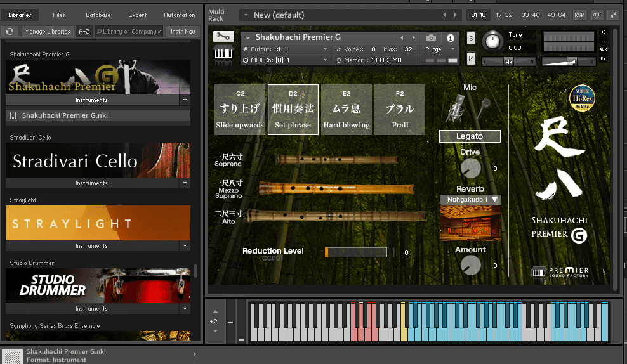The width and height of the screenshot is (627, 364).
Task: Click the keyboard icon below the wrench
Action: (223, 53)
